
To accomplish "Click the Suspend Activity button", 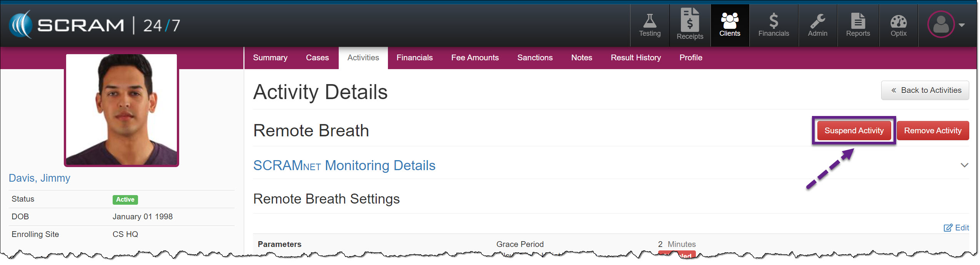I will 854,131.
